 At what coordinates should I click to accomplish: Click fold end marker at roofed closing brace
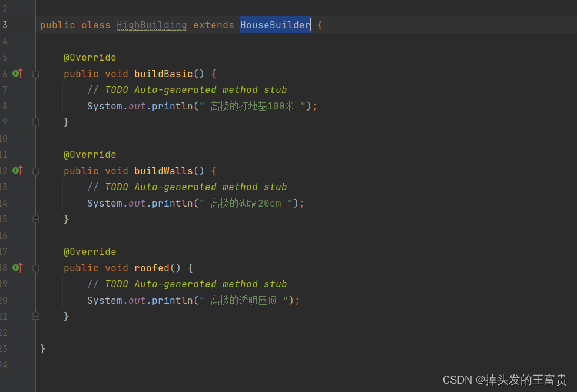coord(36,315)
